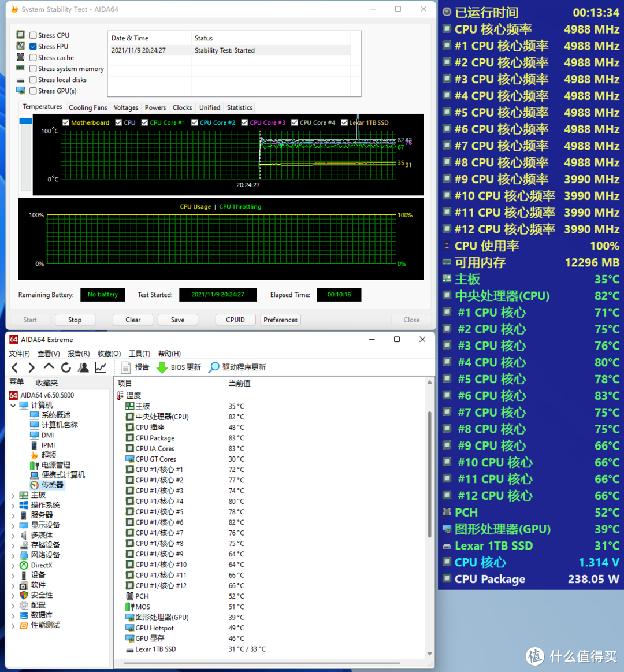Screen dimensions: 624x672
Task: Switch to the Cooling Fans tab
Action: click(88, 107)
